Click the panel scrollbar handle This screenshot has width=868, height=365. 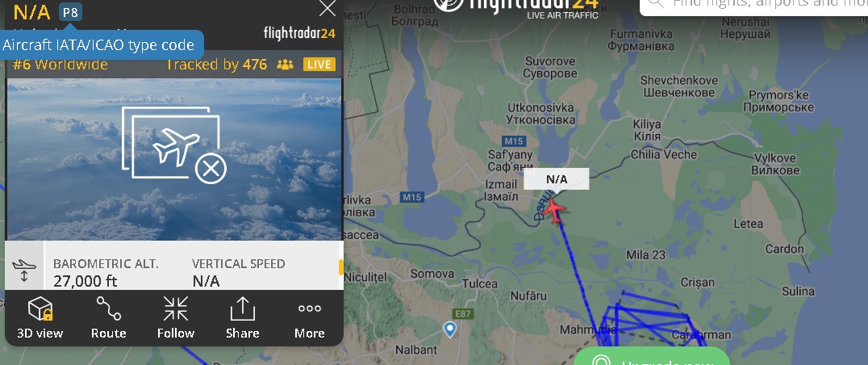coord(341,267)
